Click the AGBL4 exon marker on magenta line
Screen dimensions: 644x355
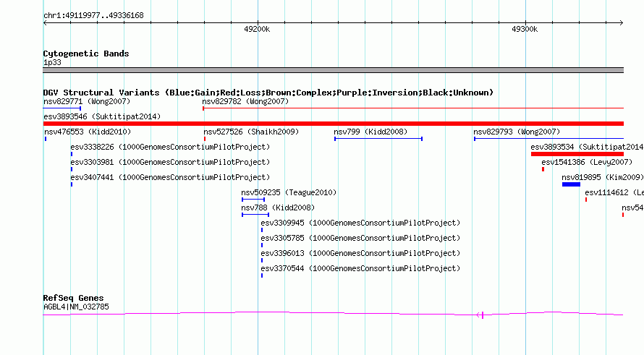(483, 315)
